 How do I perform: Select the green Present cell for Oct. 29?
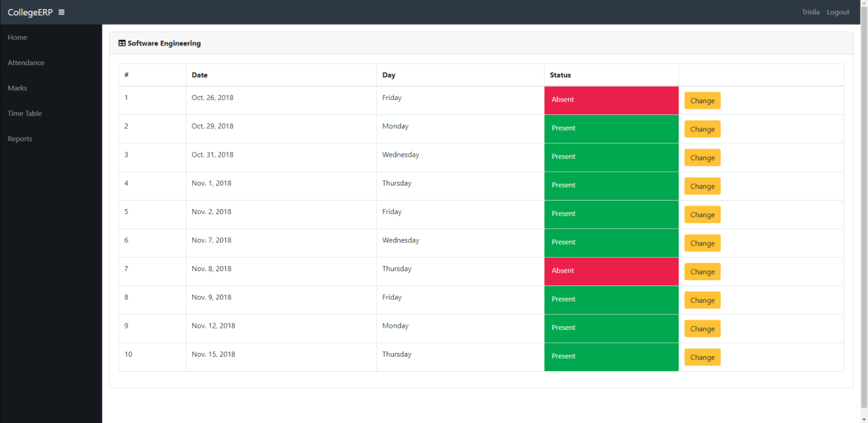611,129
